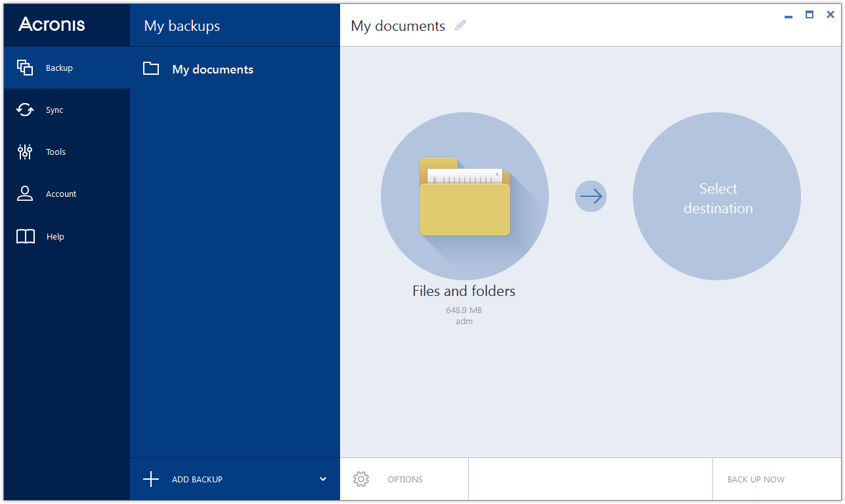The width and height of the screenshot is (845, 504).
Task: Click the OPTIONS label
Action: point(405,480)
